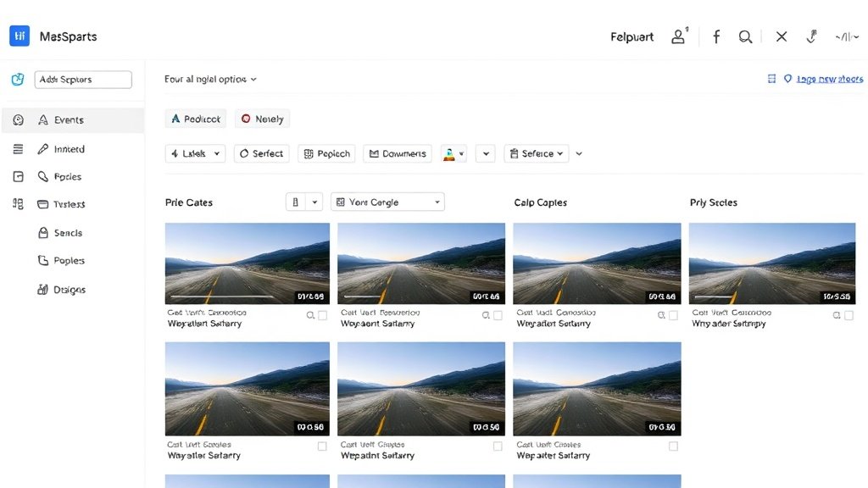
Task: Check the box under second top-row video
Action: [498, 315]
